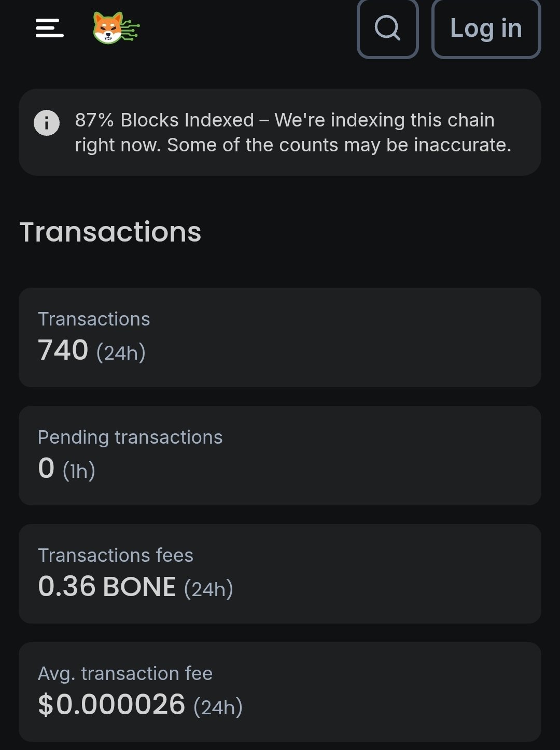Click the info icon in the indexing banner

point(47,123)
